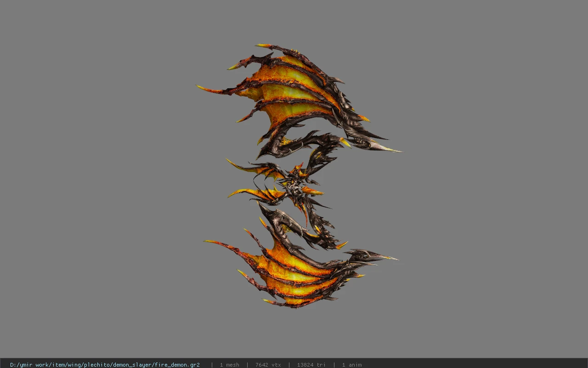The image size is (588, 368).
Task: Click the '1 mesh' status bar entry
Action: pos(229,365)
